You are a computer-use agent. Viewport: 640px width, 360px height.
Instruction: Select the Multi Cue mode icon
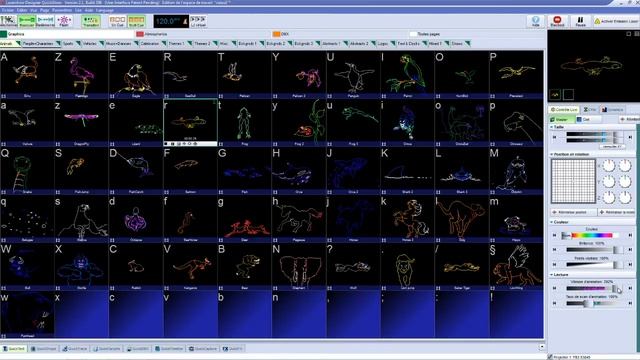click(x=136, y=21)
